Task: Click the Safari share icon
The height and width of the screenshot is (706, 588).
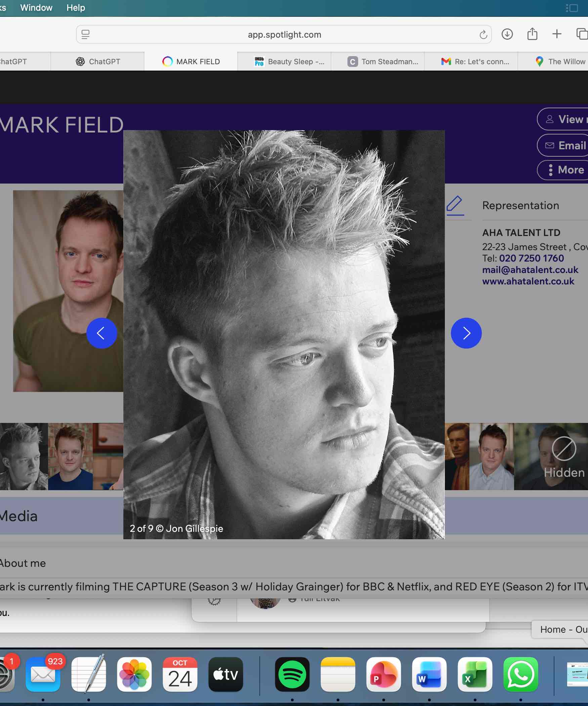Action: coord(532,34)
